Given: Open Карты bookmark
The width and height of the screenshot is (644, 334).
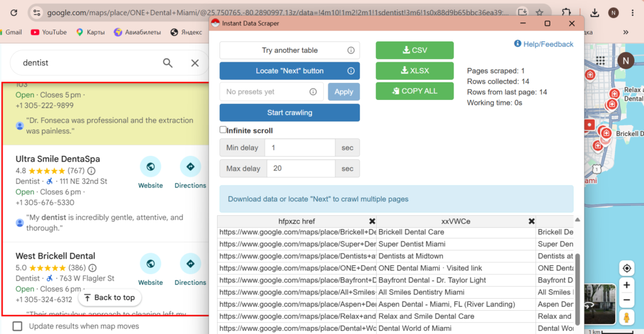Looking at the screenshot, I should click(91, 32).
